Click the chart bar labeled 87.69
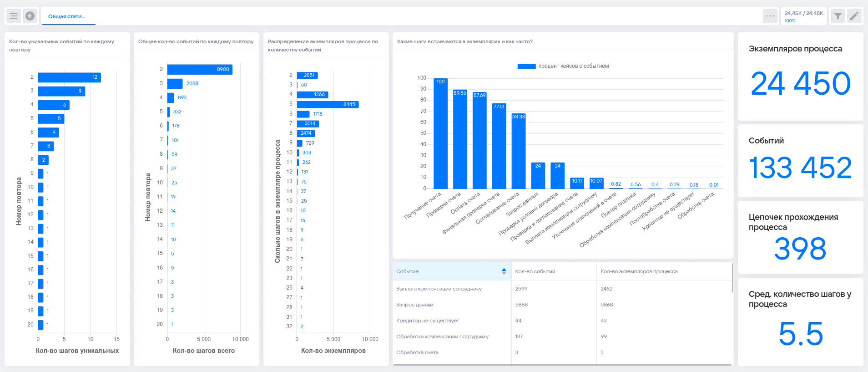The image size is (868, 372). [479, 140]
